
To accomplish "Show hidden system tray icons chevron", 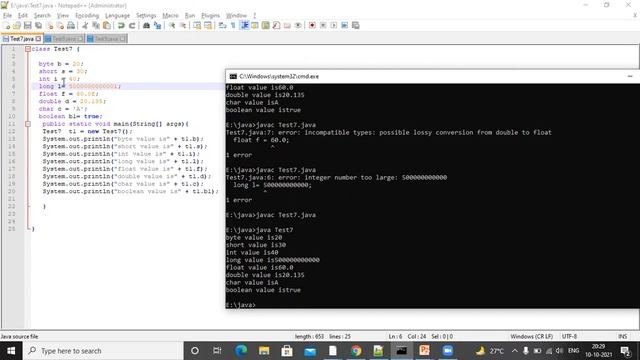I will [x=515, y=351].
